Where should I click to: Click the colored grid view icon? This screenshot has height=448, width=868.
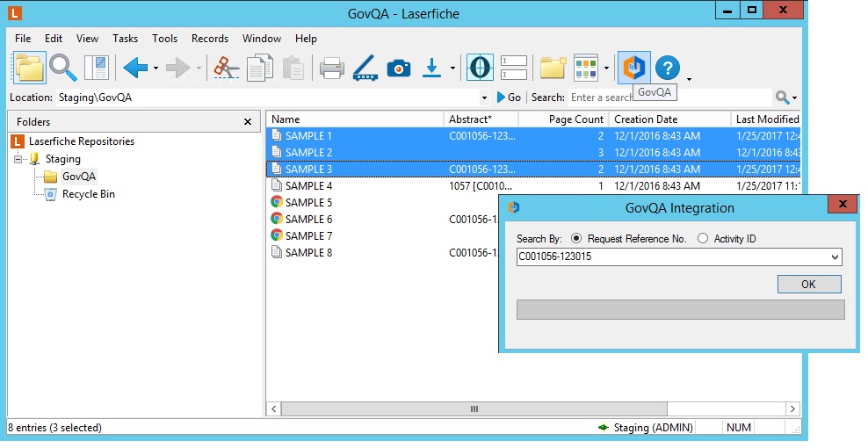coord(586,69)
